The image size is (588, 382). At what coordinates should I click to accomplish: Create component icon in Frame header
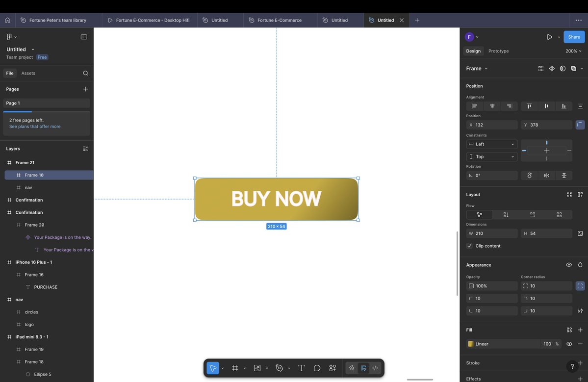552,68
